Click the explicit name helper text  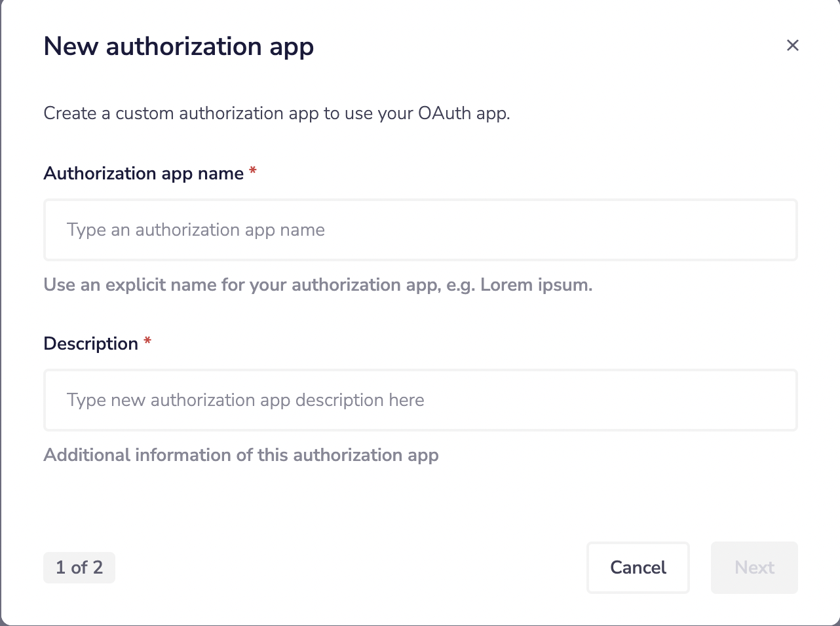click(318, 284)
